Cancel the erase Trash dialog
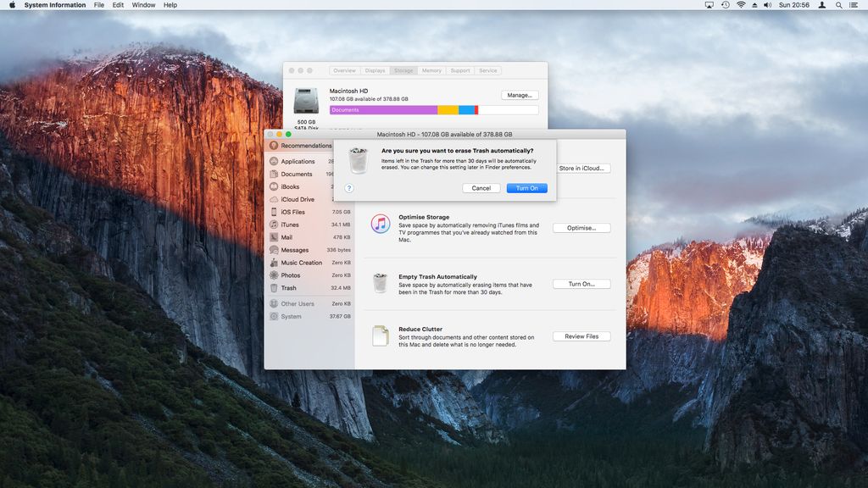Screen dimensions: 868x488 (481, 188)
